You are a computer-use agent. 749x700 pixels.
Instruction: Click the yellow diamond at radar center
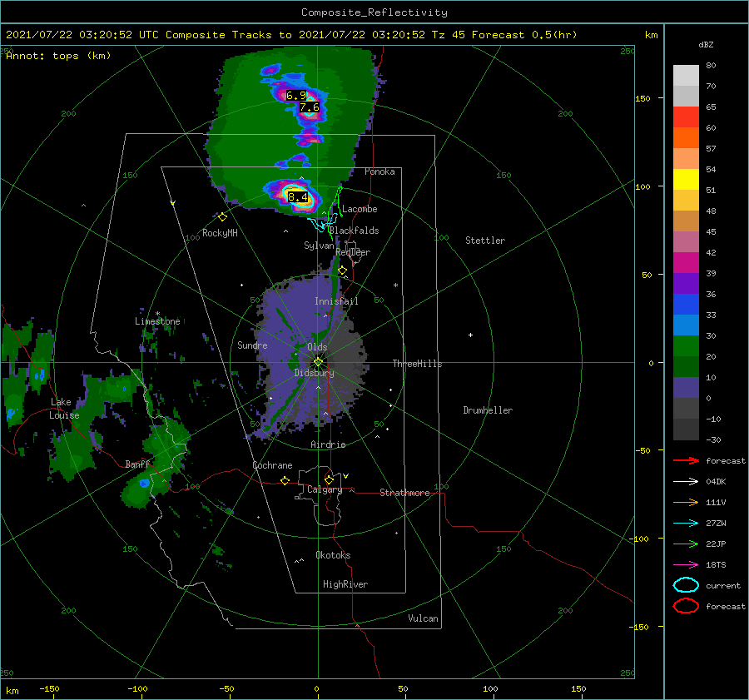(318, 362)
